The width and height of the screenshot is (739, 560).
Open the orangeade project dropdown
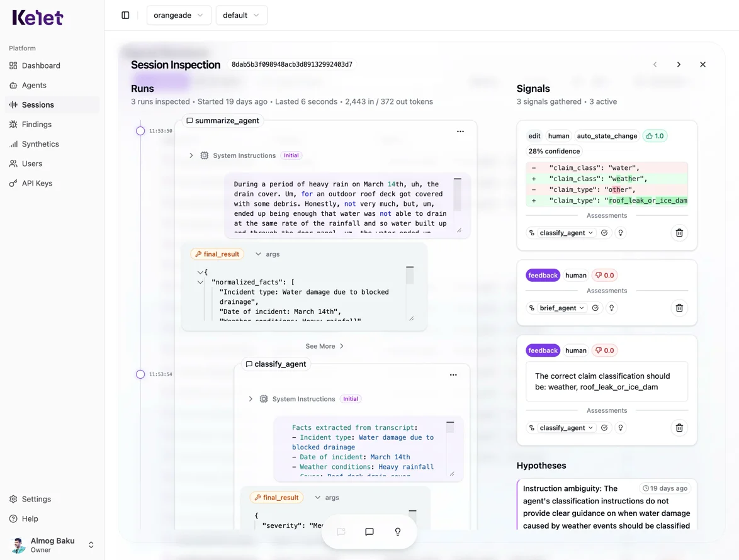(x=179, y=14)
